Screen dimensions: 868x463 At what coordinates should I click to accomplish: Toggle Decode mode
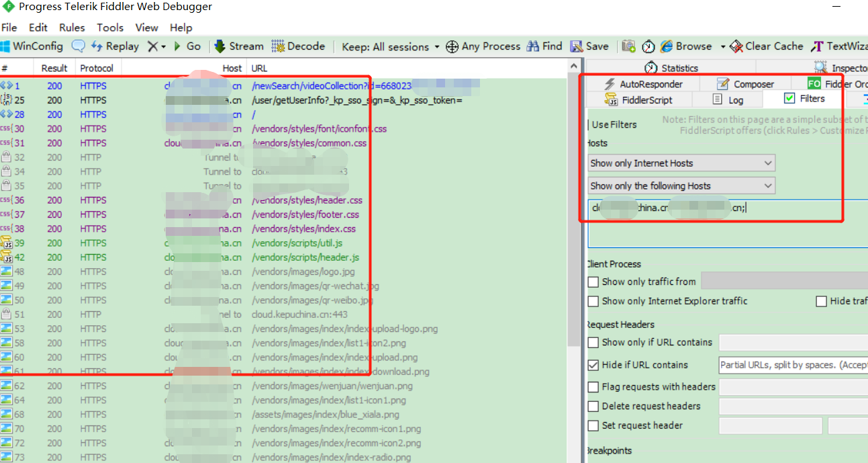[x=298, y=46]
